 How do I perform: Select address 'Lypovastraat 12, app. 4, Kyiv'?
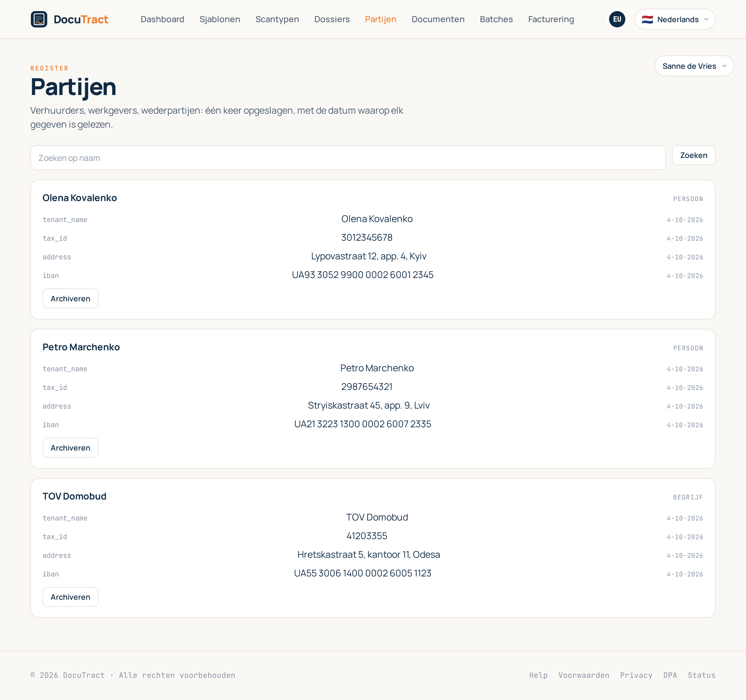(369, 256)
